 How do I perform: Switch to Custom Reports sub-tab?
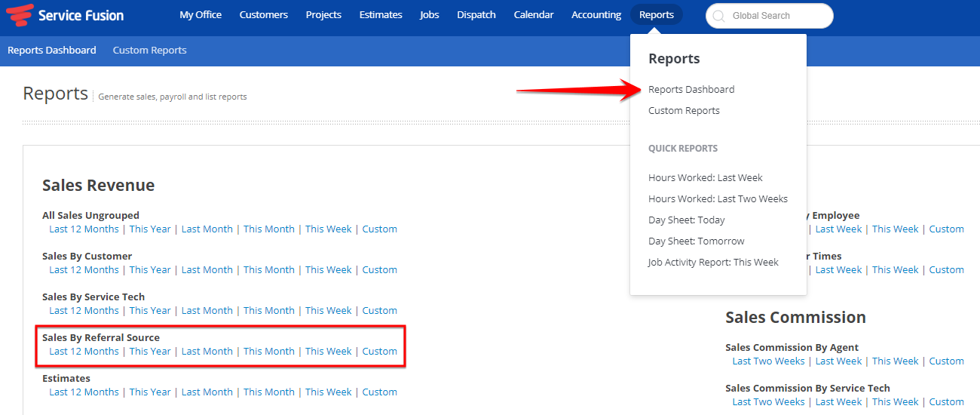[150, 51]
